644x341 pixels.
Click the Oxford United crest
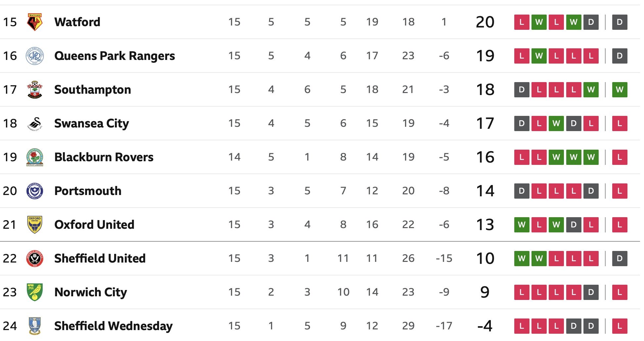tap(35, 225)
